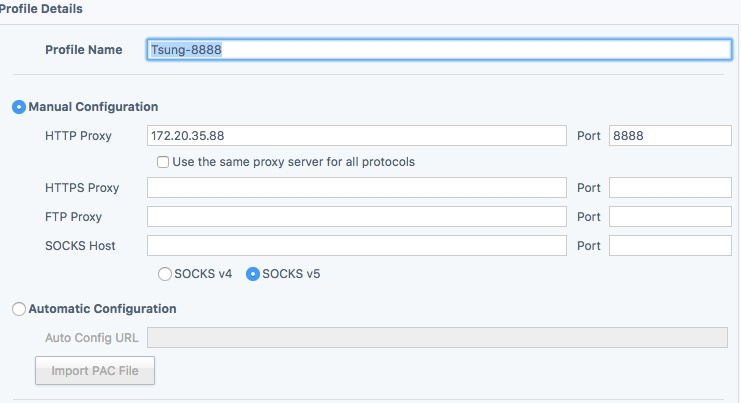Select the SOCKS Host address field
The width and height of the screenshot is (741, 403).
(x=356, y=246)
